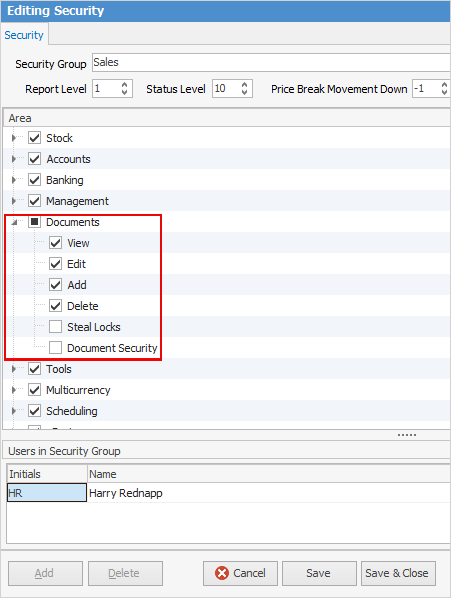Expand the Management tree node
Image resolution: width=451 pixels, height=598 pixels.
(14, 201)
